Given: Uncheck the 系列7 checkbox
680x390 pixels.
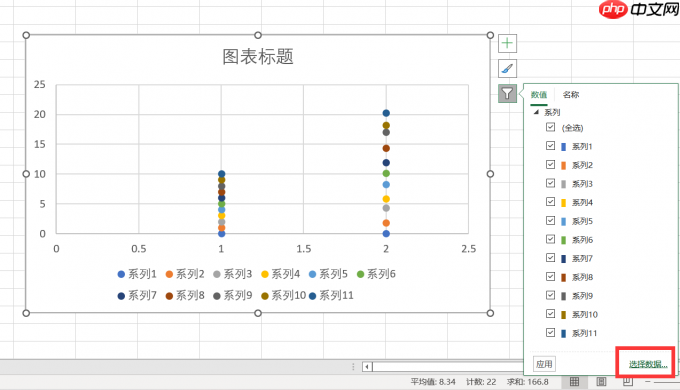Looking at the screenshot, I should click(550, 258).
